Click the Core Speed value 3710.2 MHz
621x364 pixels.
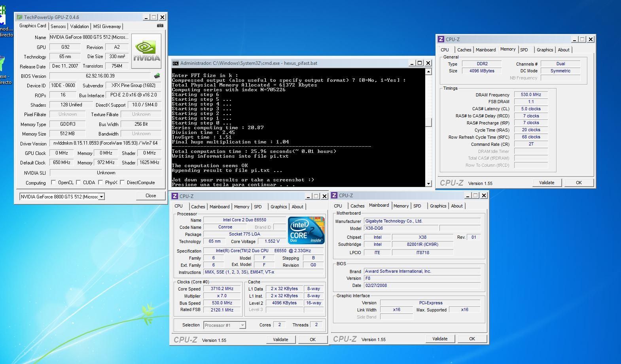click(x=222, y=289)
